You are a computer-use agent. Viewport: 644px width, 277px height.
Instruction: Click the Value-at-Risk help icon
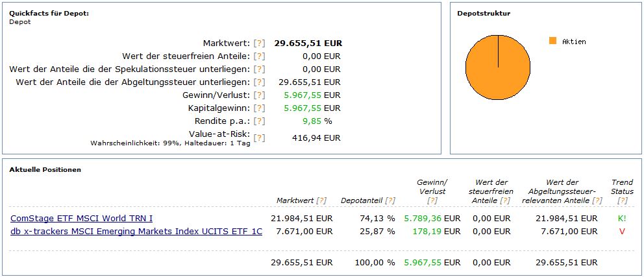tap(259, 138)
